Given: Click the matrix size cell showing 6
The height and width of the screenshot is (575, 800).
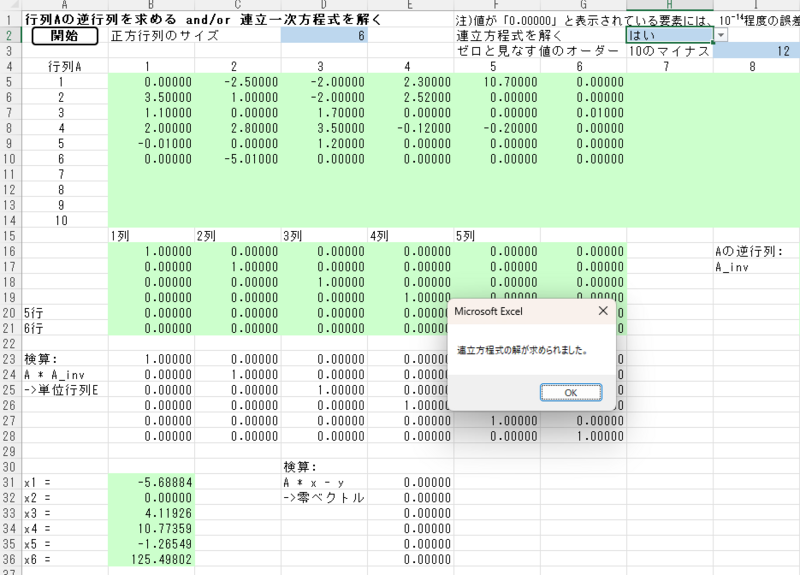Looking at the screenshot, I should click(x=324, y=35).
